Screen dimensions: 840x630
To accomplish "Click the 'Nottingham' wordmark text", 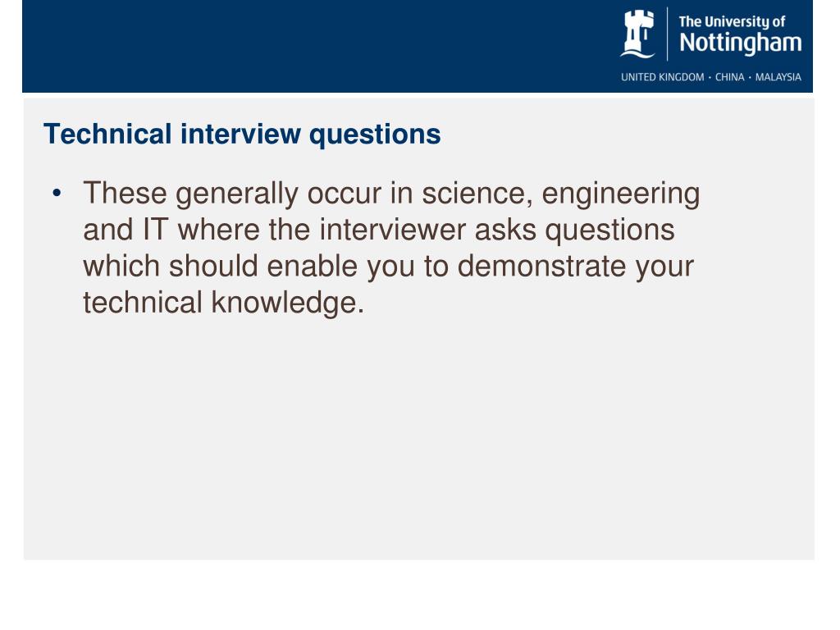I will click(x=740, y=43).
